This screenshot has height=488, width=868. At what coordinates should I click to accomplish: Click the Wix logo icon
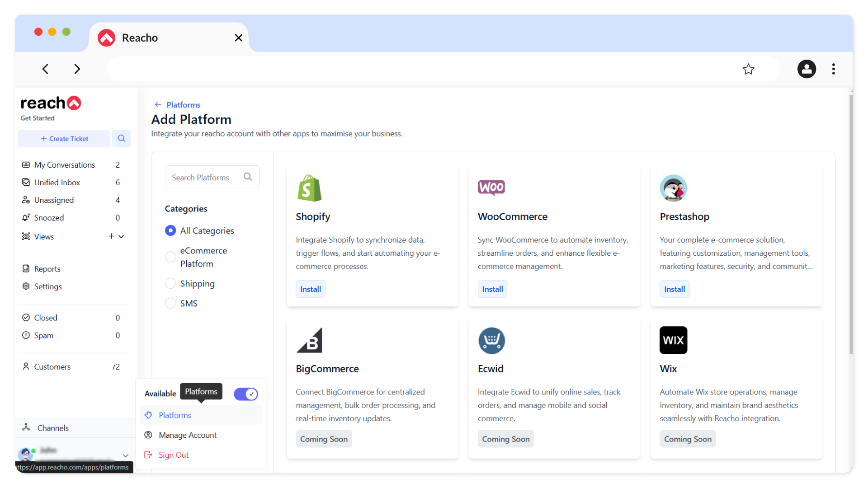coord(673,340)
